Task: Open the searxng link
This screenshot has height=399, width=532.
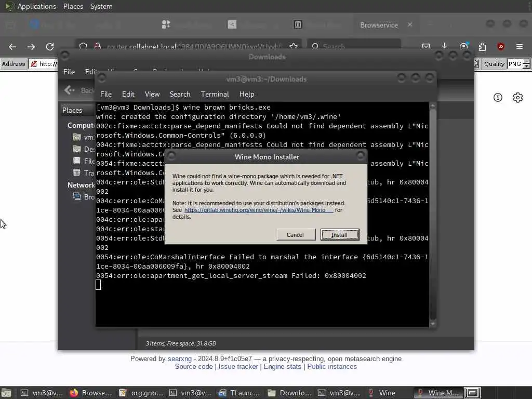Action: pos(179,359)
